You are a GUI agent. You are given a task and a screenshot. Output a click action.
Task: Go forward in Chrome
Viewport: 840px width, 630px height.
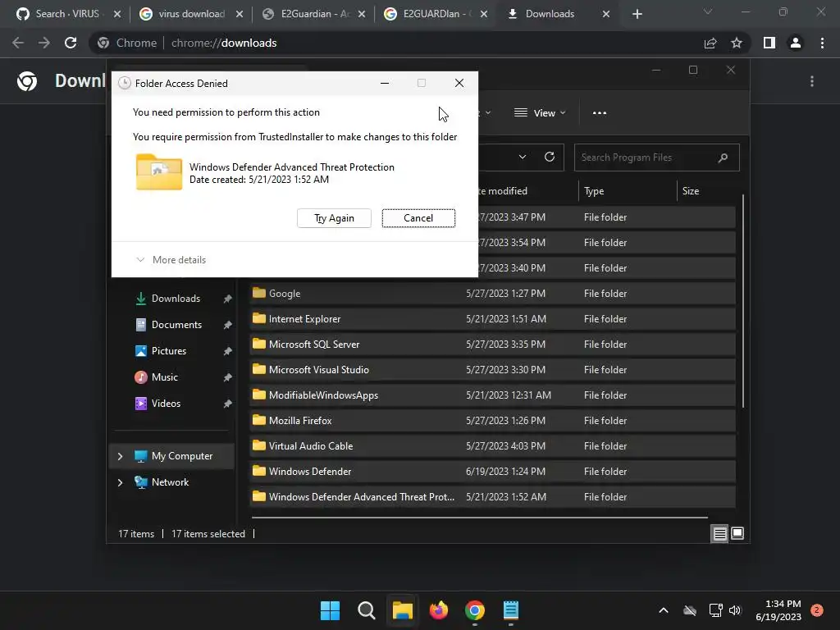(44, 43)
